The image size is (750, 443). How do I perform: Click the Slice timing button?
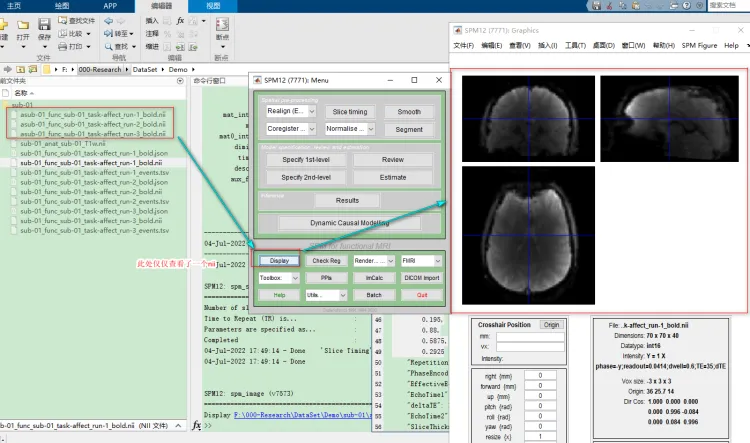tap(350, 111)
